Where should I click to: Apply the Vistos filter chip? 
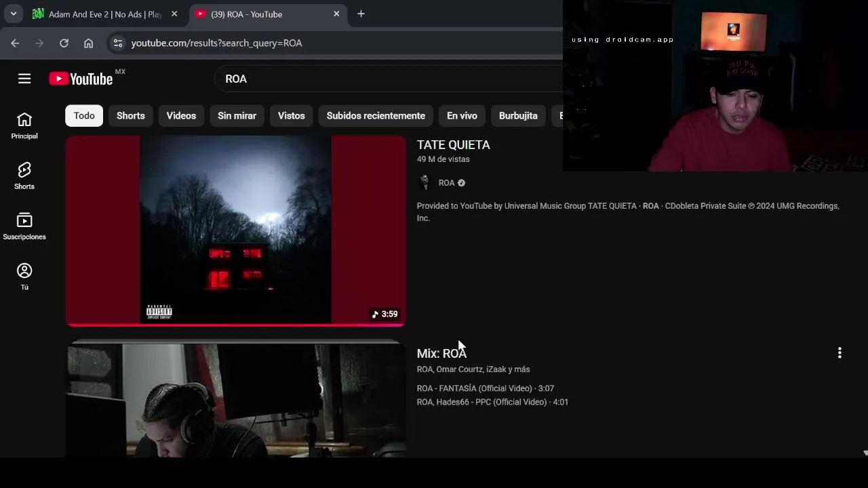[291, 115]
